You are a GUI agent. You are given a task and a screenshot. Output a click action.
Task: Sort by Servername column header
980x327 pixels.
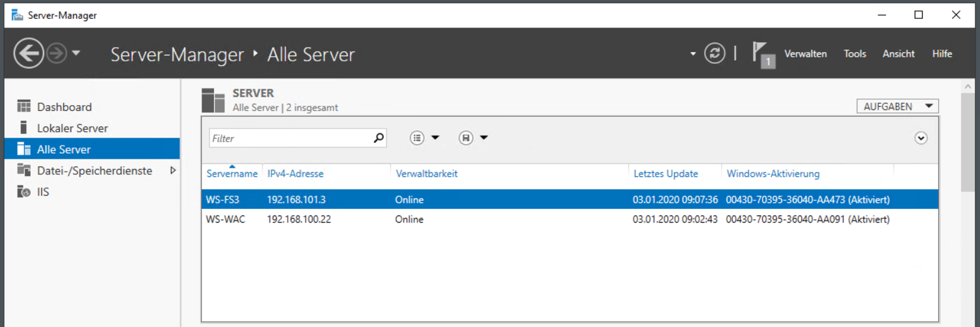click(x=232, y=174)
